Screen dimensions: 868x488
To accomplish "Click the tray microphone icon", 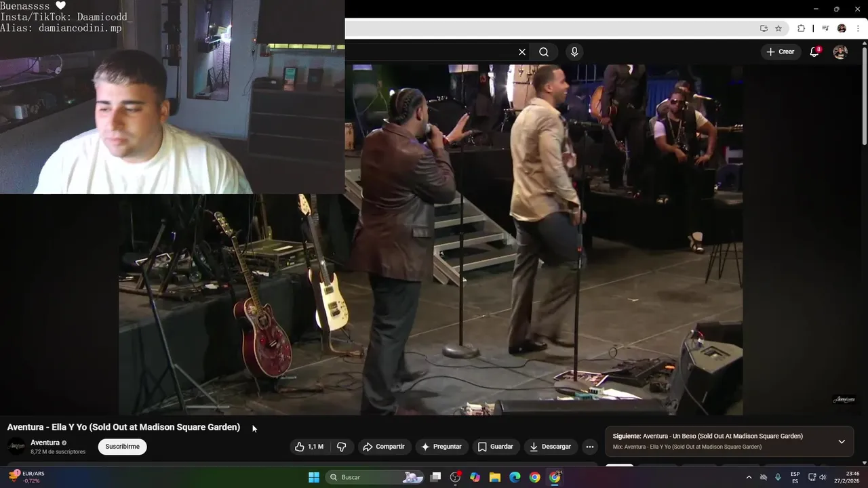I will coord(778,477).
